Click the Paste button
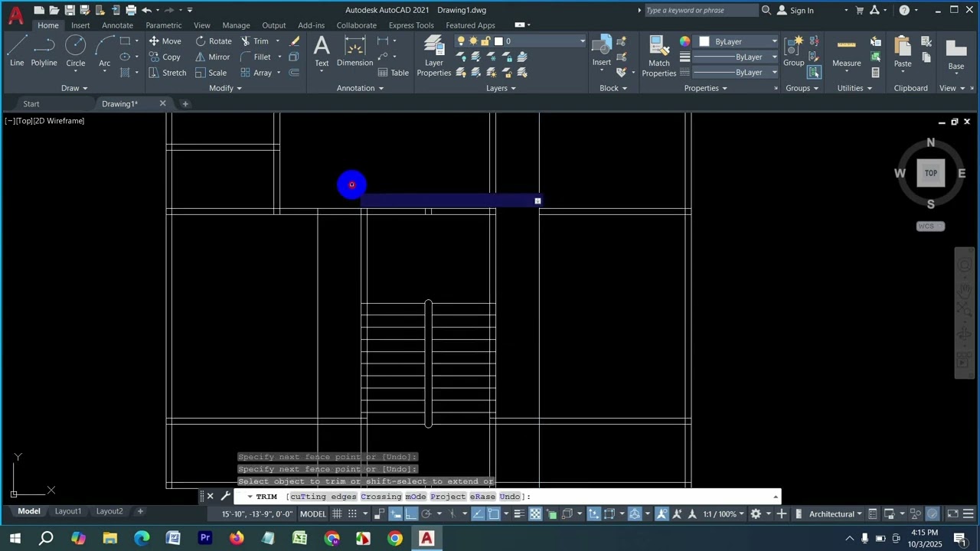Image resolution: width=980 pixels, height=551 pixels. pos(903,51)
